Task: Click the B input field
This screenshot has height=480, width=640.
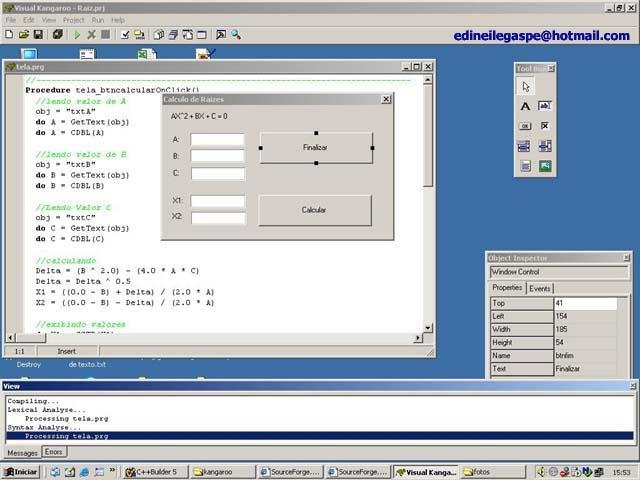Action: [218, 156]
